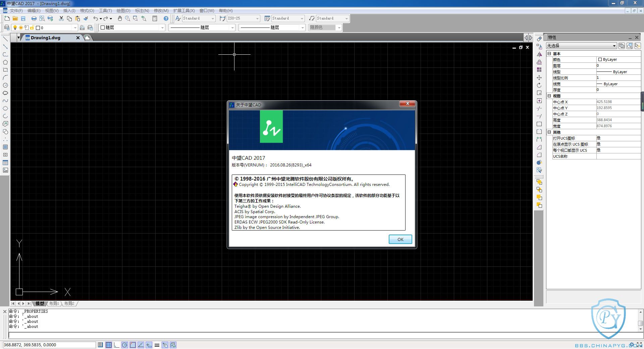
Task: Open the 随层 color dropdown
Action: [x=162, y=28]
